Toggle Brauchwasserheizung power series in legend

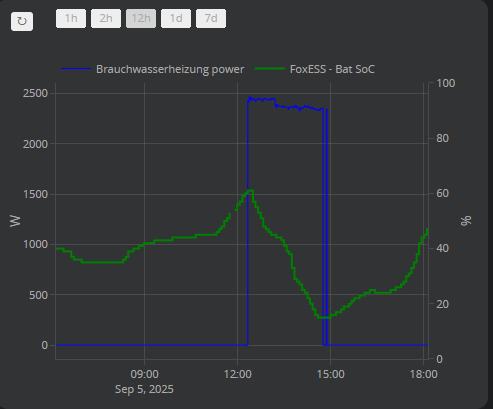170,69
